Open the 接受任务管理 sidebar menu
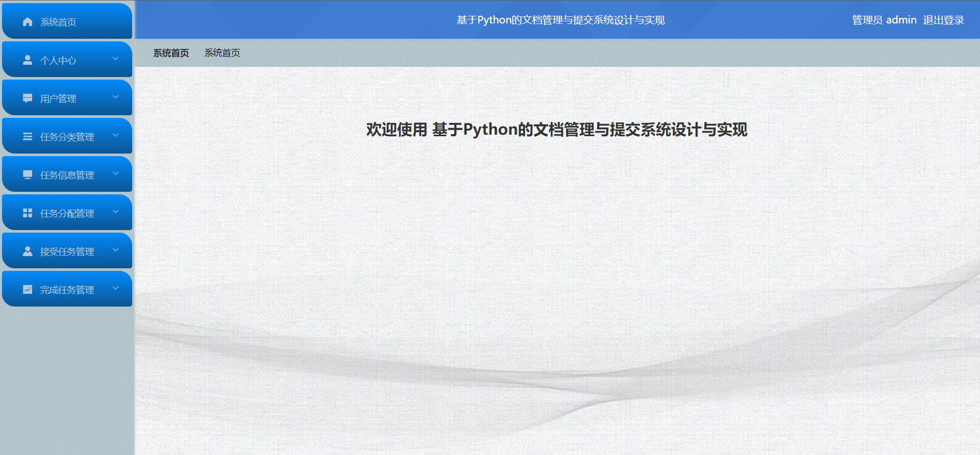980x455 pixels. (67, 250)
